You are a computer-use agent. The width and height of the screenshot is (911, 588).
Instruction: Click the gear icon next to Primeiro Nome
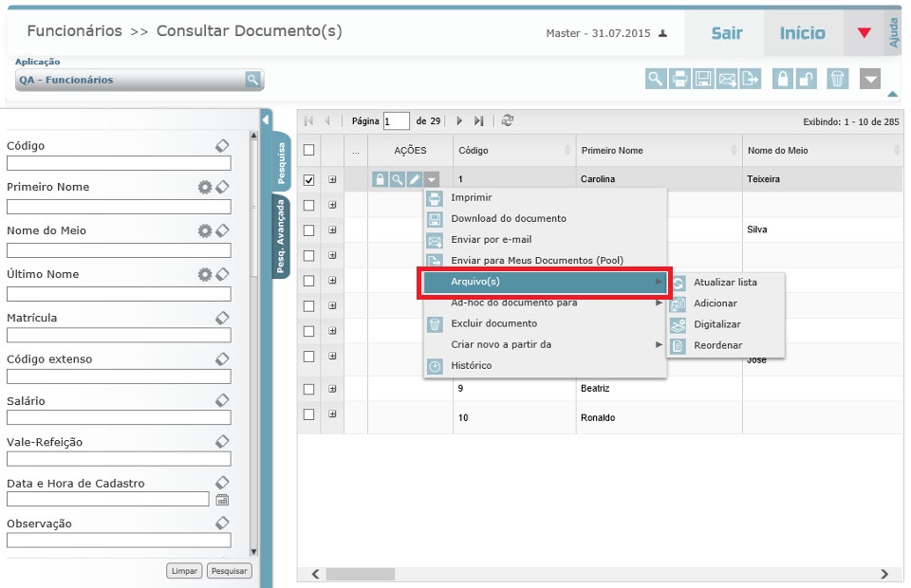[x=205, y=187]
